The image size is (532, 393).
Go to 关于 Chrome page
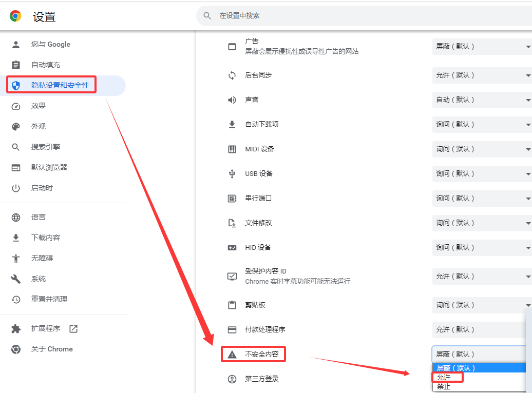point(51,349)
